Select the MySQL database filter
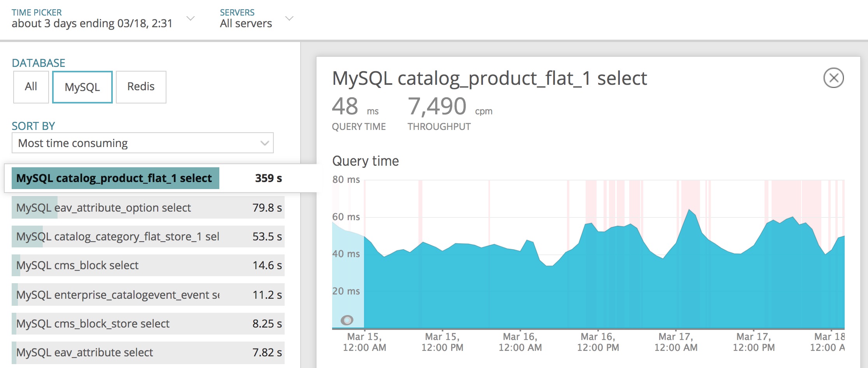 (x=82, y=87)
